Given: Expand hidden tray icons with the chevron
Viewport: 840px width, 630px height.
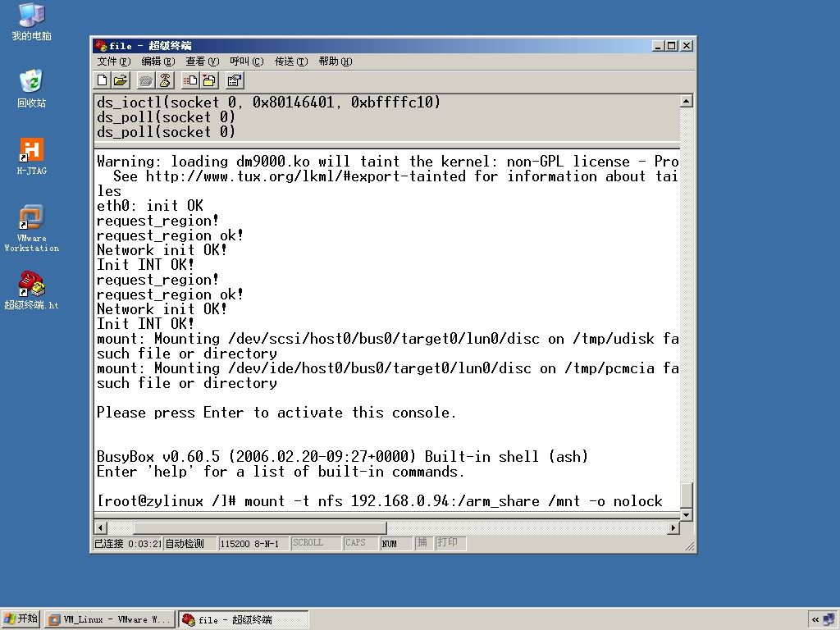Looking at the screenshot, I should coord(815,620).
